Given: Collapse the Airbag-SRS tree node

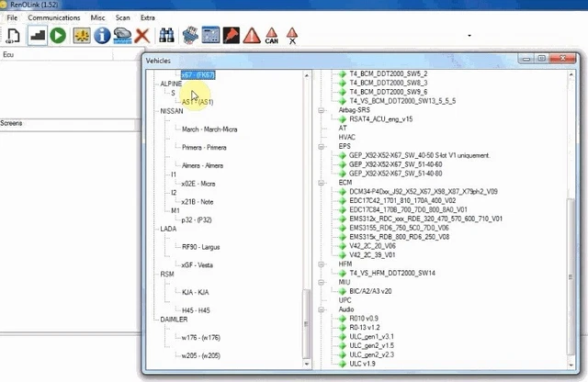Looking at the screenshot, I should click(321, 110).
